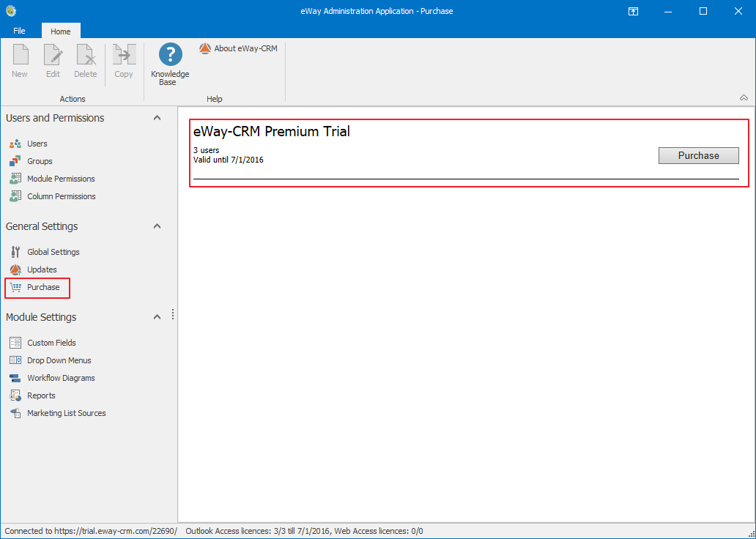Click the window resize grip corner
Image resolution: width=756 pixels, height=539 pixels.
click(751, 534)
